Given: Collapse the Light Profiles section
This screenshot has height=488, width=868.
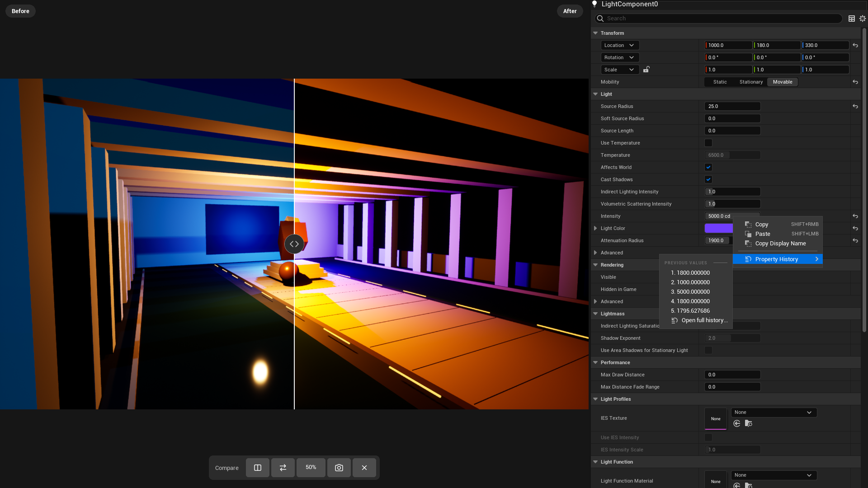Looking at the screenshot, I should (595, 399).
